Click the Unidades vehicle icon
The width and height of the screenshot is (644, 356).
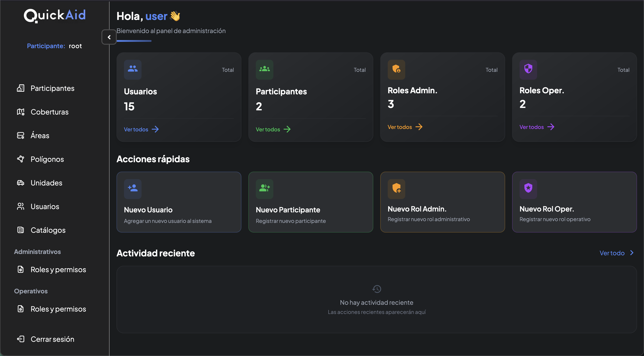point(21,183)
